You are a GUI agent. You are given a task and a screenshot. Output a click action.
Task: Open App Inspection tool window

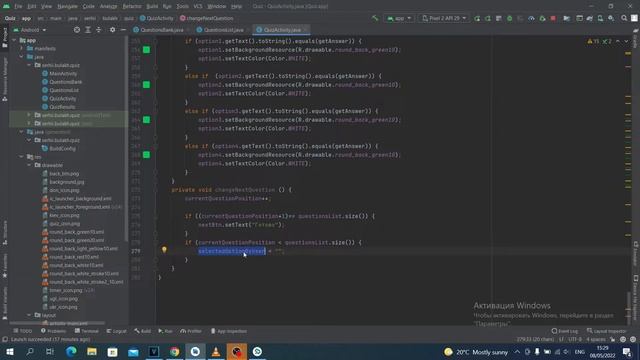(229, 331)
